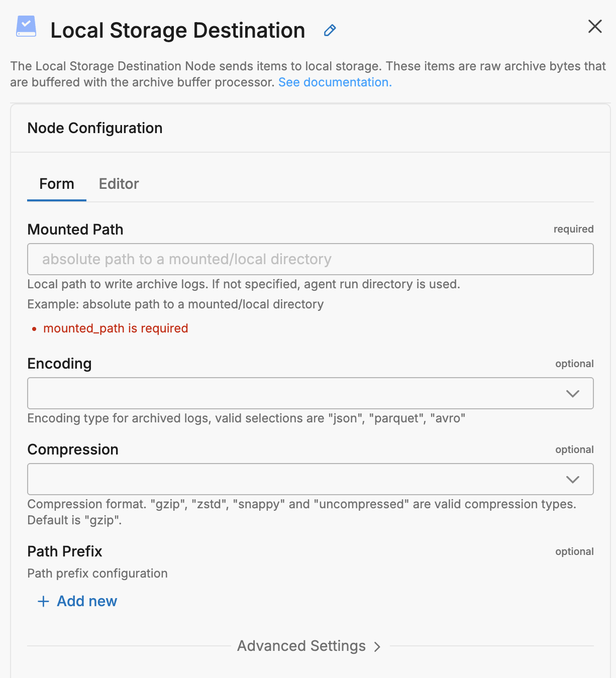Image resolution: width=616 pixels, height=678 pixels.
Task: Click the Add new link text
Action: pos(87,601)
